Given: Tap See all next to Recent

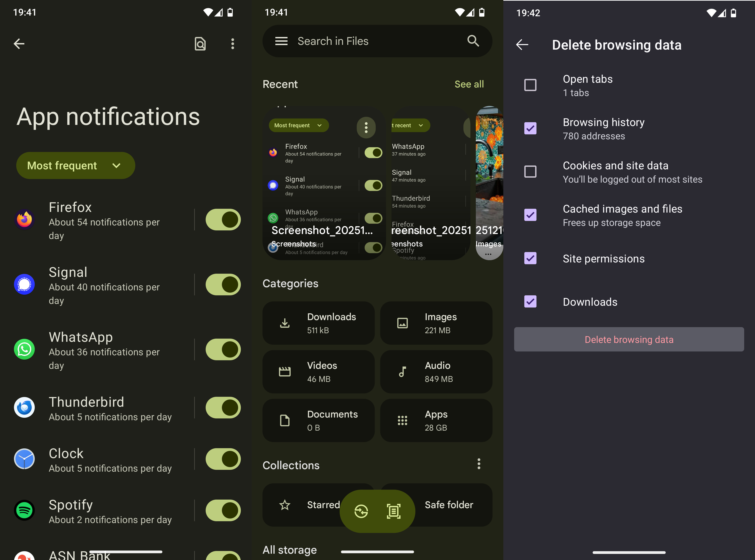Looking at the screenshot, I should pos(469,84).
